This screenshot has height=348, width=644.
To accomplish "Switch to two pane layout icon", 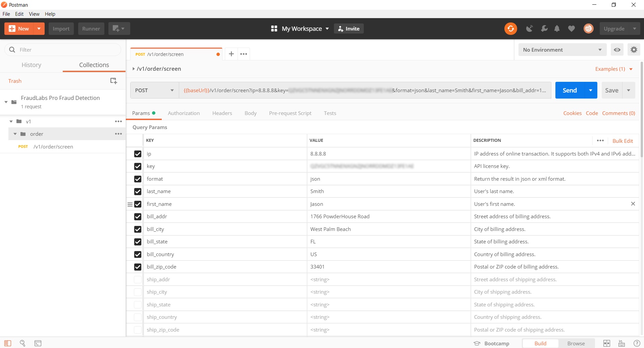I will (607, 343).
